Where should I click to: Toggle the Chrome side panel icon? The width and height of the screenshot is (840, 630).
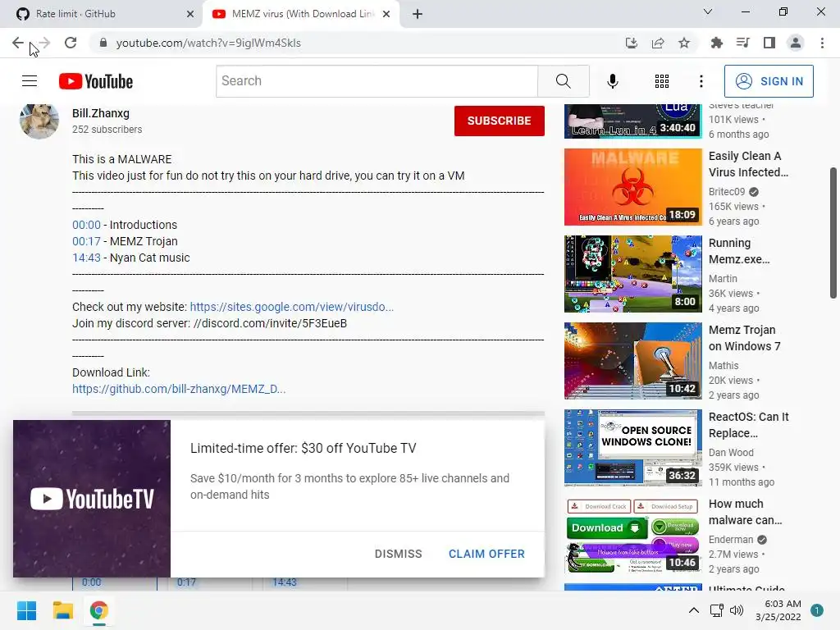click(769, 43)
